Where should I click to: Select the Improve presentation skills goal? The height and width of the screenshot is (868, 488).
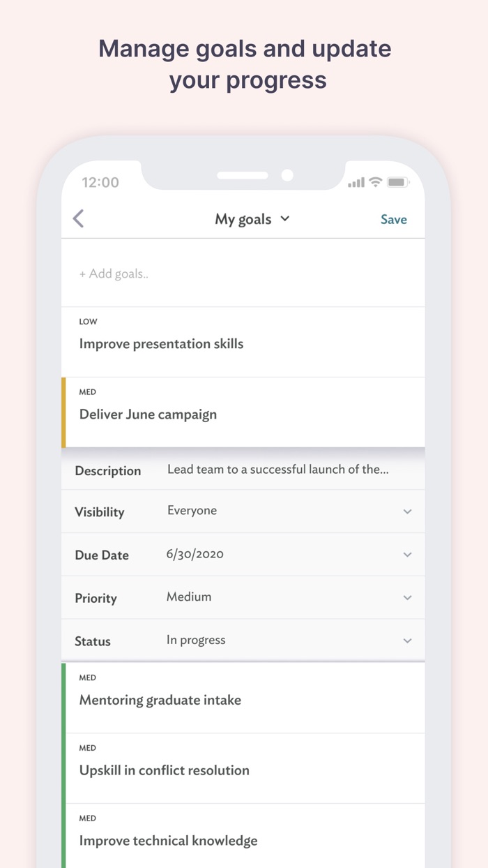click(x=243, y=343)
